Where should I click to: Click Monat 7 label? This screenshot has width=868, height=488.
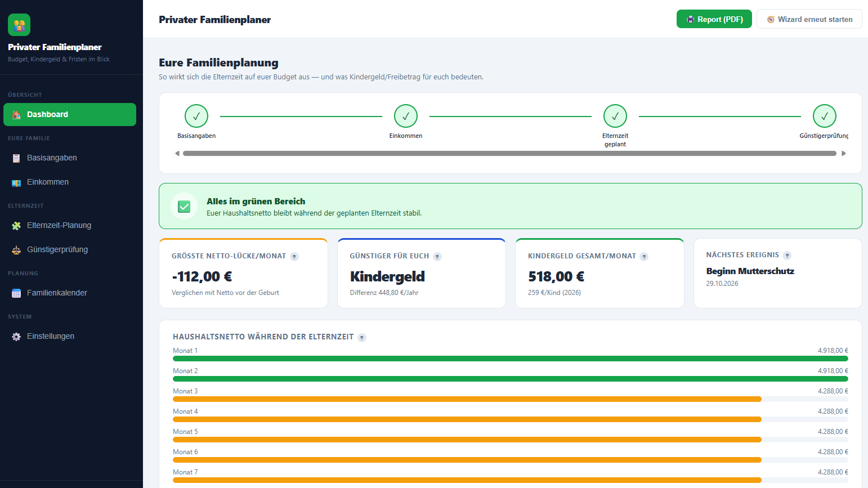coord(185,472)
